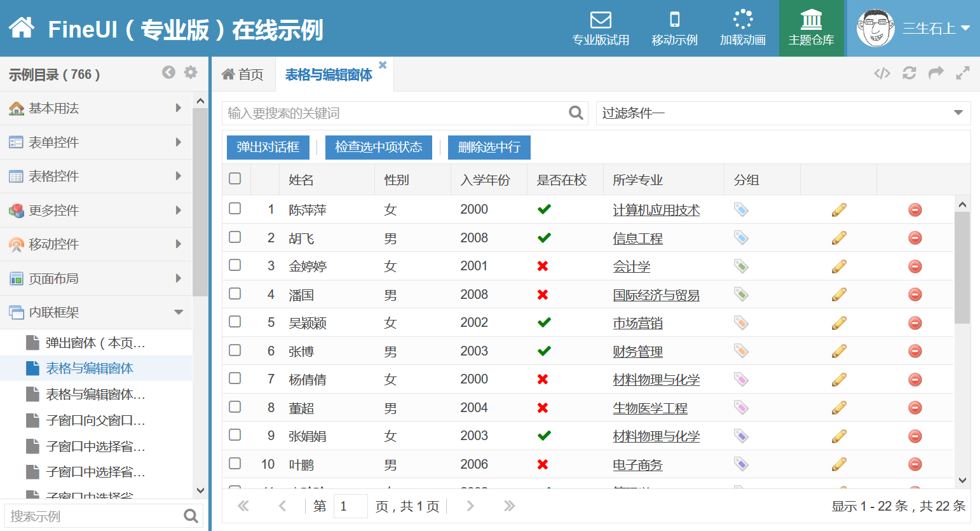Click the 弹出对话框 button
980x531 pixels.
tap(268, 148)
